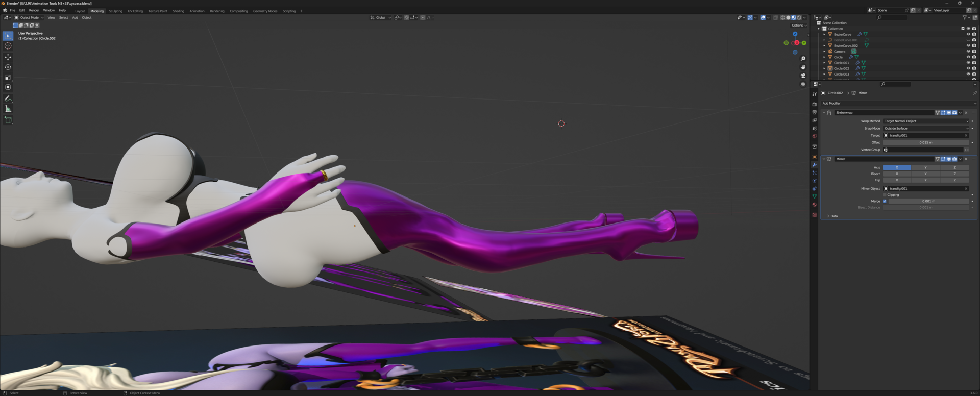The height and width of the screenshot is (396, 980).
Task: Choose the Rotate tool in toolbar
Action: [8, 67]
